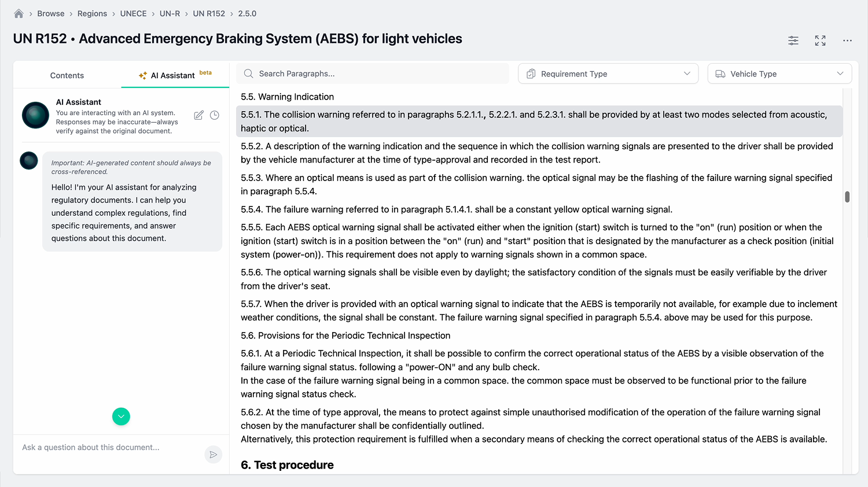Select paragraph 5.5.1 collision warning requirement
This screenshot has height=487, width=868.
point(538,121)
